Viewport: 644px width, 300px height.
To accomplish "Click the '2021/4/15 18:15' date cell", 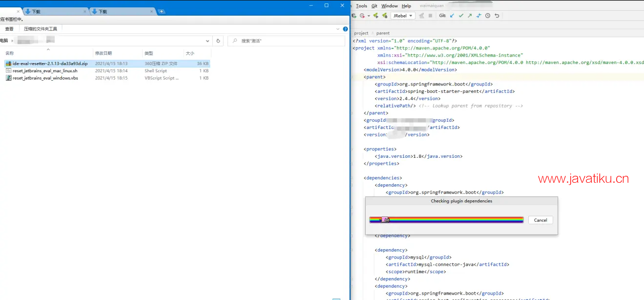I will coord(111,78).
